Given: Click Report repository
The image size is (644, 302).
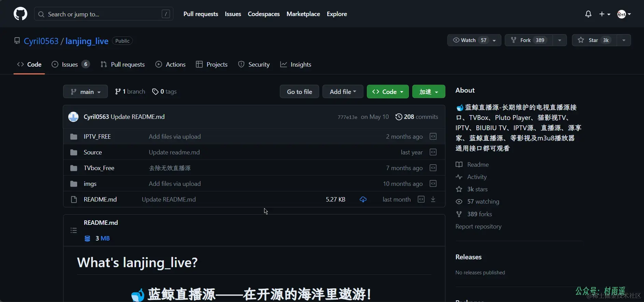Looking at the screenshot, I should coord(478,226).
